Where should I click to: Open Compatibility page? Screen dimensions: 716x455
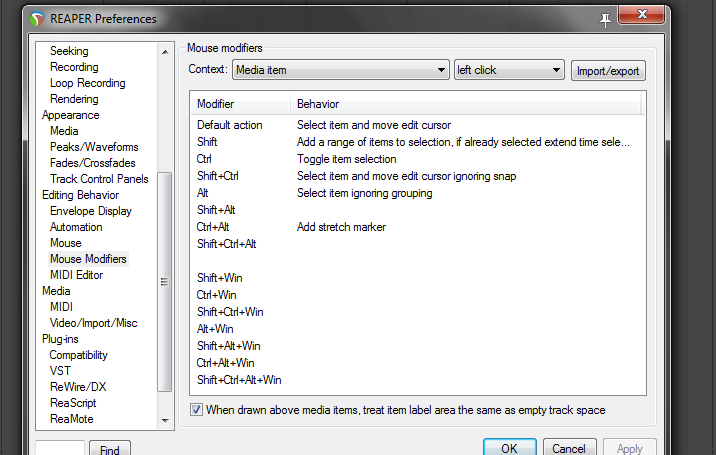79,354
